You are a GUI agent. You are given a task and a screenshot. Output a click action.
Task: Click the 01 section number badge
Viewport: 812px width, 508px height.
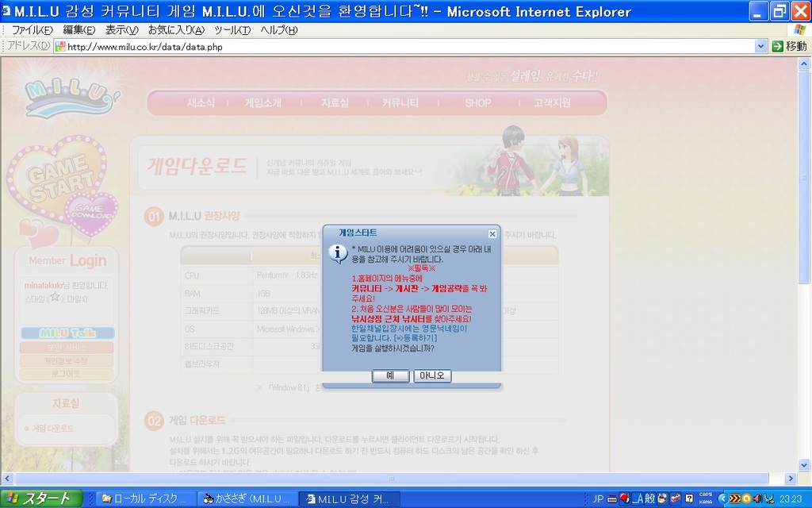pyautogui.click(x=154, y=216)
